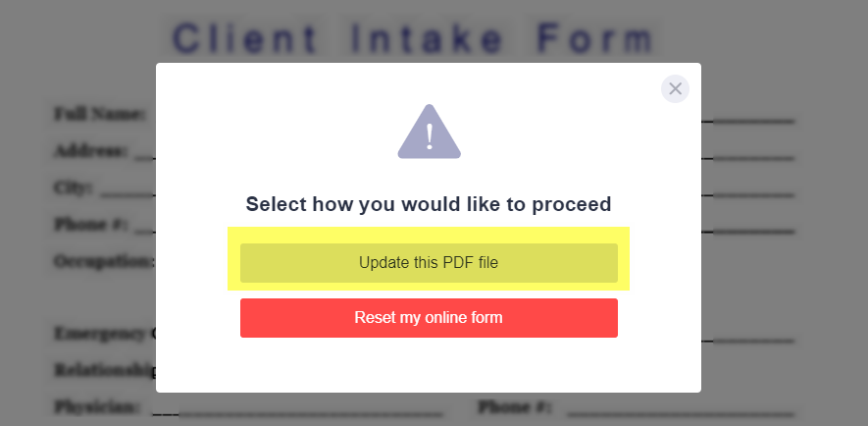Click the City label behind the dialog
The height and width of the screenshot is (426, 868).
point(74,187)
